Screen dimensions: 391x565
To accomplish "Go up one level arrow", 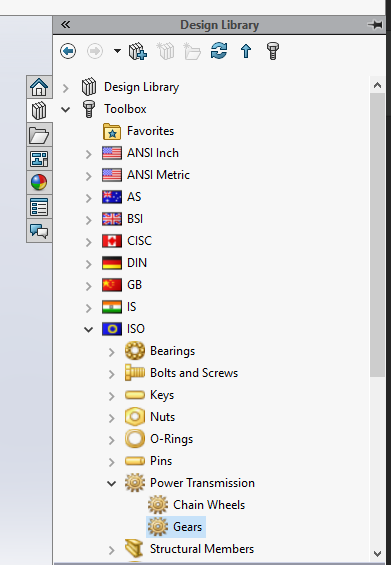I will 246,51.
